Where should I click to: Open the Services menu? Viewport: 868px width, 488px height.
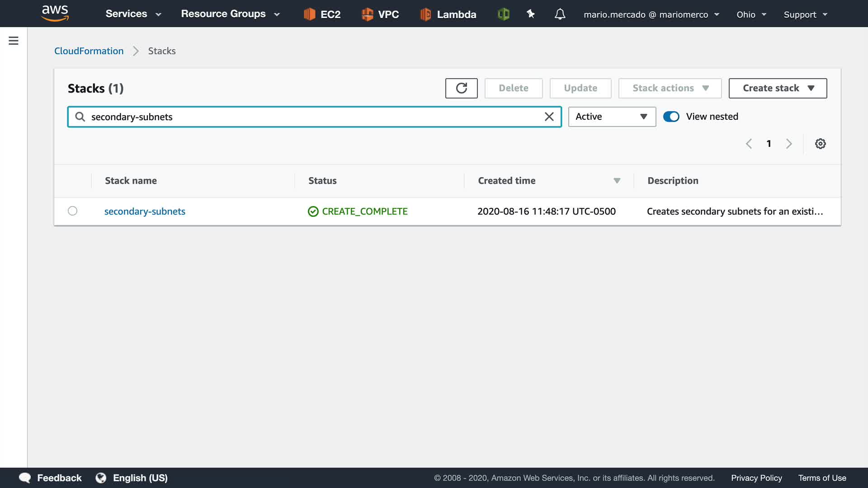[x=133, y=14]
